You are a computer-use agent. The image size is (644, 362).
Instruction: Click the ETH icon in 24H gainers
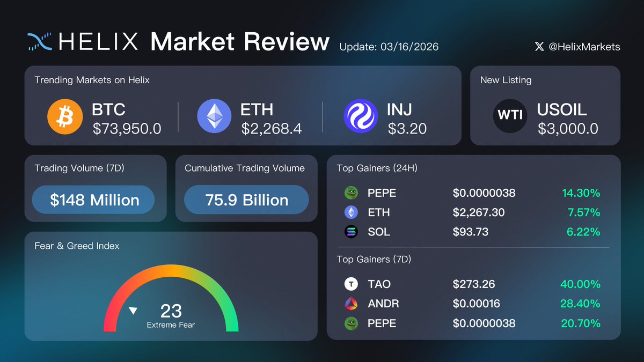[351, 212]
